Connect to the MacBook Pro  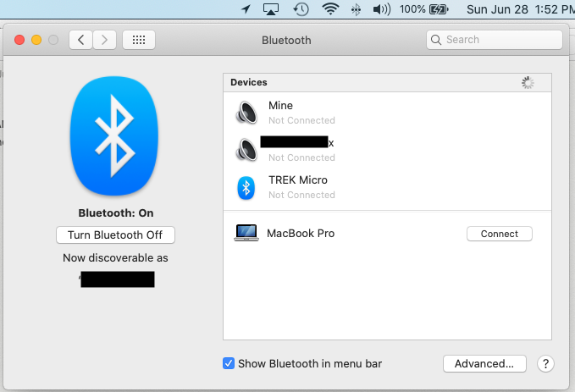pyautogui.click(x=499, y=234)
